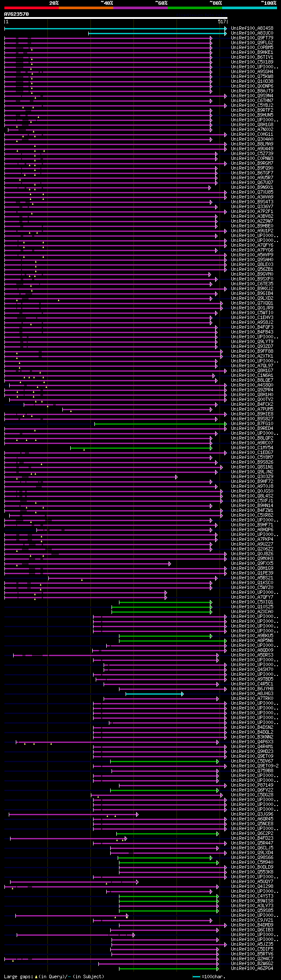The height and width of the screenshot is (980, 281).
Task: Click label UniRef100_Q5NCE8
Action: coord(252,824)
